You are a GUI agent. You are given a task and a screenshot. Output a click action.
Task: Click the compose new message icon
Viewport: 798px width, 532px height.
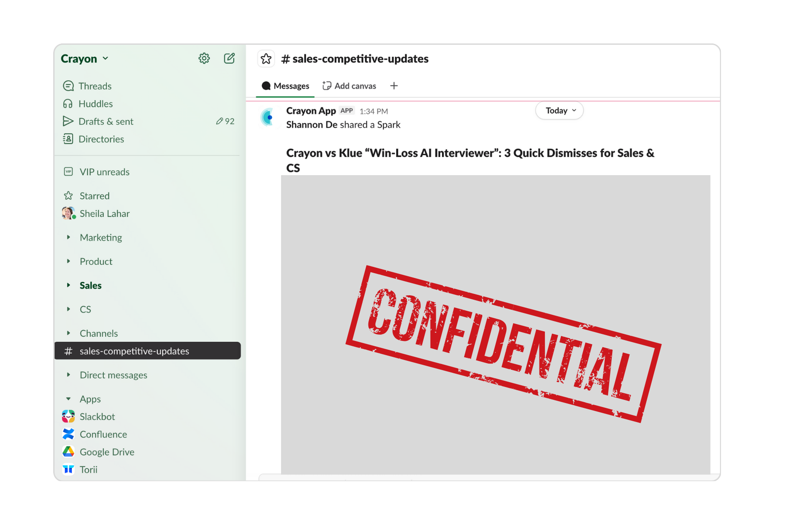click(229, 59)
